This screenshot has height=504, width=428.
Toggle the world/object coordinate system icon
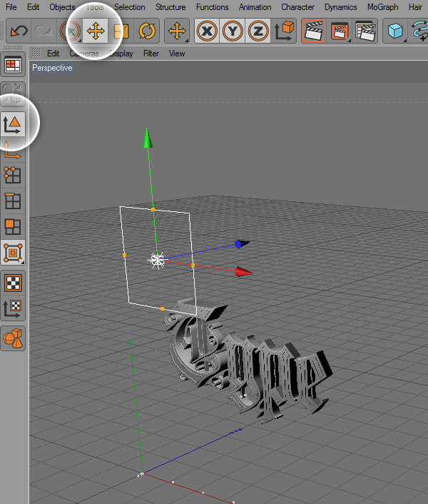click(x=283, y=31)
